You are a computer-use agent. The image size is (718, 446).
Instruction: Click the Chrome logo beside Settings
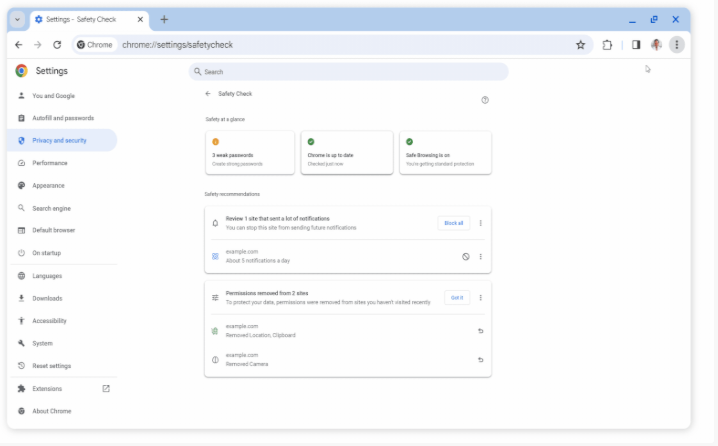click(22, 71)
